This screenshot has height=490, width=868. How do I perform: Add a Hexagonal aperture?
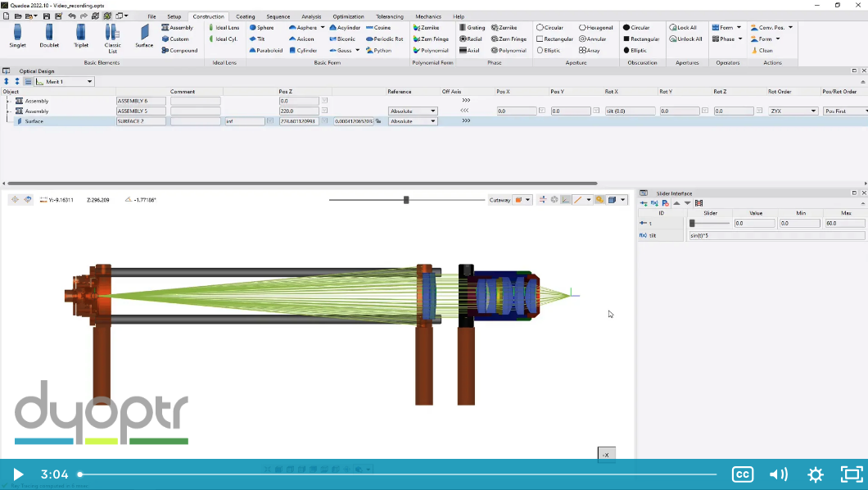pyautogui.click(x=596, y=27)
